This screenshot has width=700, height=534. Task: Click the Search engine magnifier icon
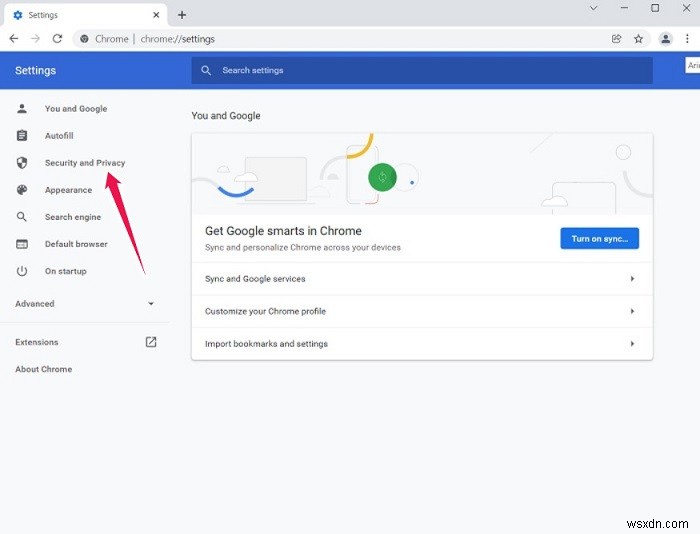pos(22,217)
